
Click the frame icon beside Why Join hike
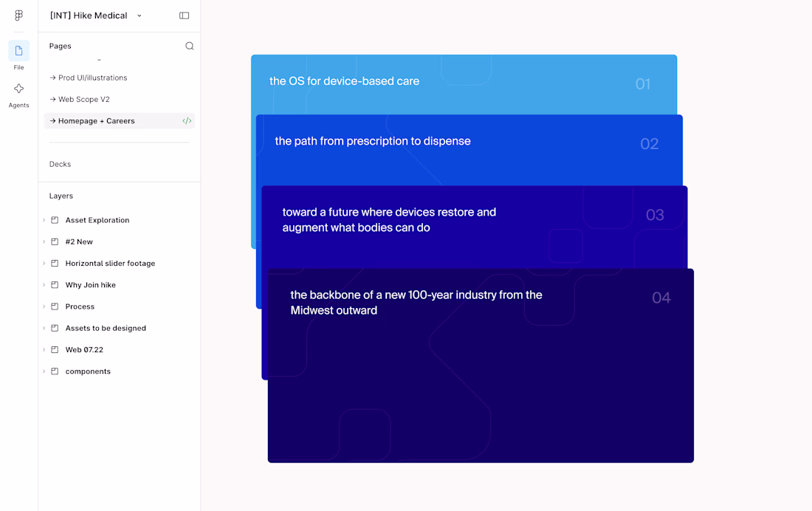(55, 285)
